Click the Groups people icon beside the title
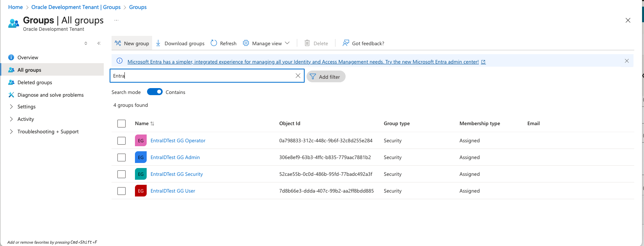Image resolution: width=644 pixels, height=246 pixels. 14,23
